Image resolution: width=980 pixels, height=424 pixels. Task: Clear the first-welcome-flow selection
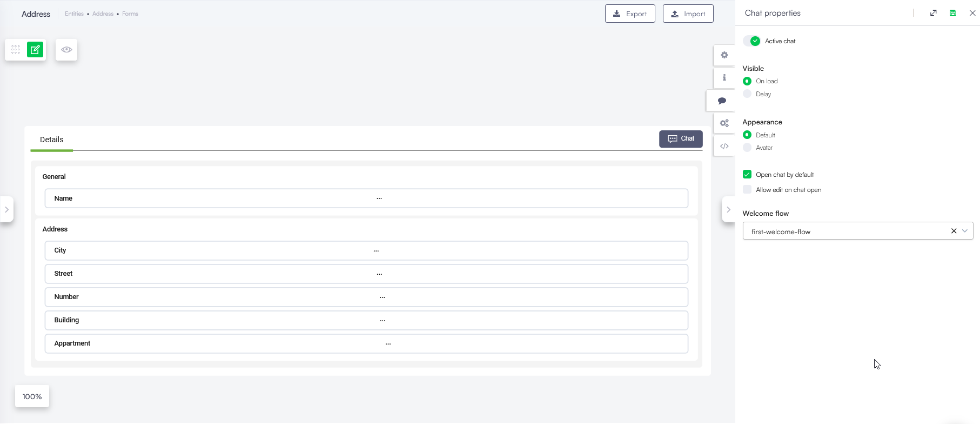(954, 231)
